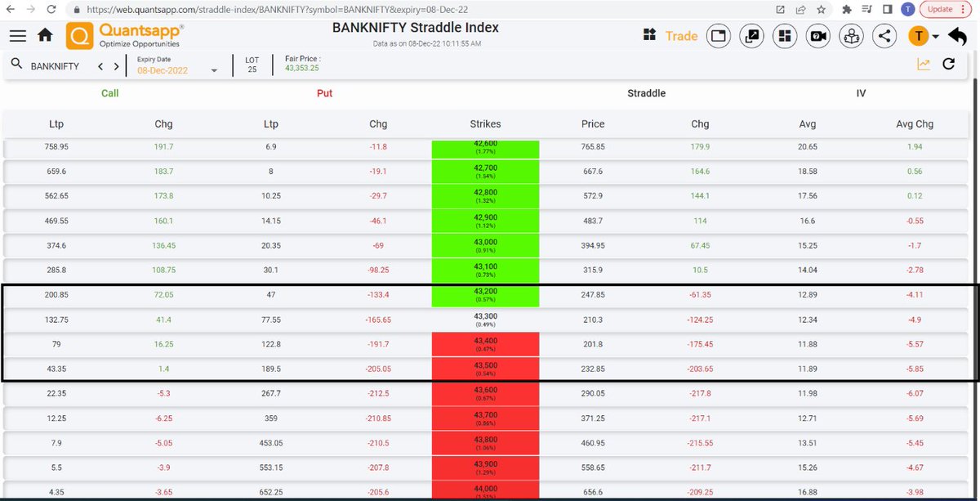Select the 43,800 strike cell
Image resolution: width=980 pixels, height=501 pixels.
(x=485, y=443)
